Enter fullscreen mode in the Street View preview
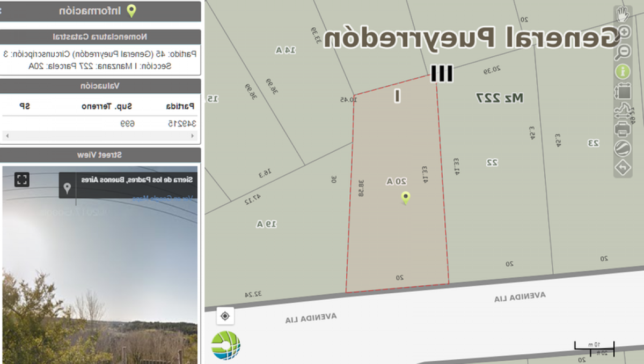Viewport: 644px width, 364px height. pos(22,179)
